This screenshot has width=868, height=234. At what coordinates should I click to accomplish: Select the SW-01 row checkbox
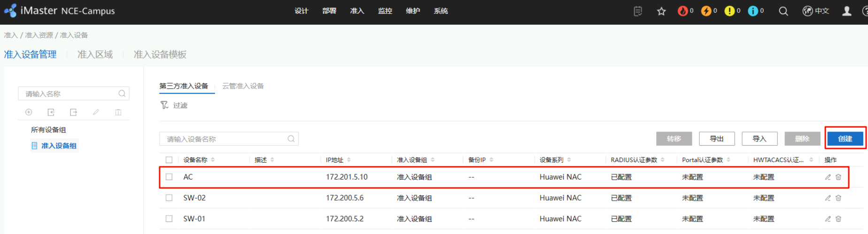click(x=169, y=219)
